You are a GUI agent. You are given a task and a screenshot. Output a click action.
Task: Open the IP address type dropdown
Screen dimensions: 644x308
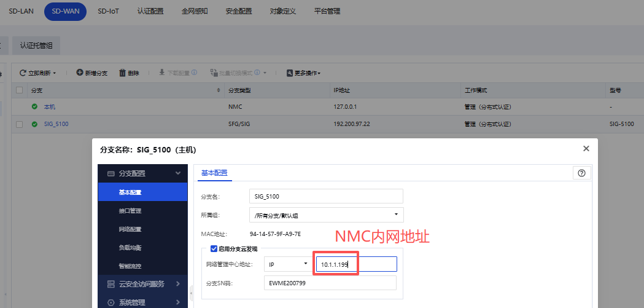coord(287,264)
